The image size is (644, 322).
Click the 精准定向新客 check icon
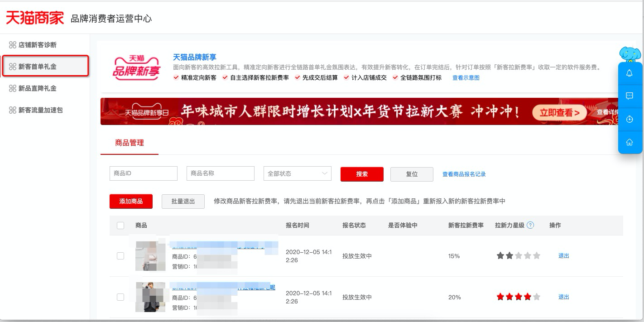176,77
